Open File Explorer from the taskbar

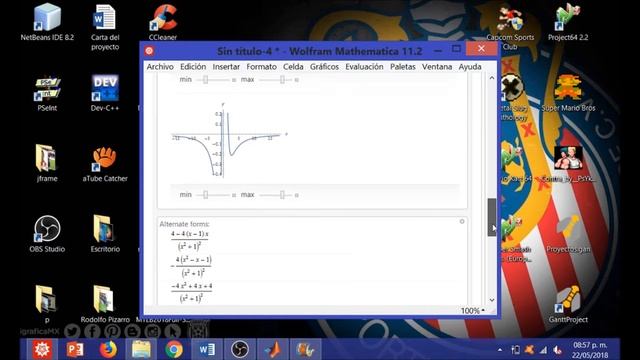pos(141,349)
